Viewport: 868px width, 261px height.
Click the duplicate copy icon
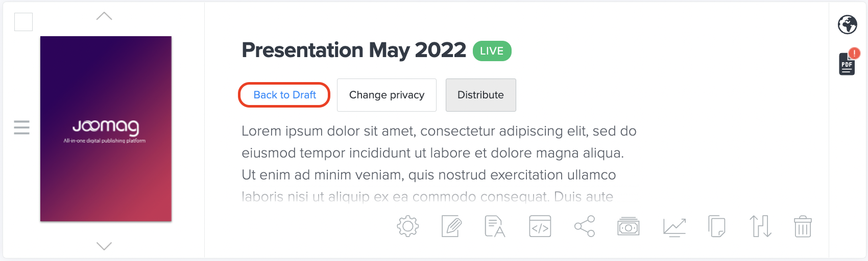pos(717,226)
